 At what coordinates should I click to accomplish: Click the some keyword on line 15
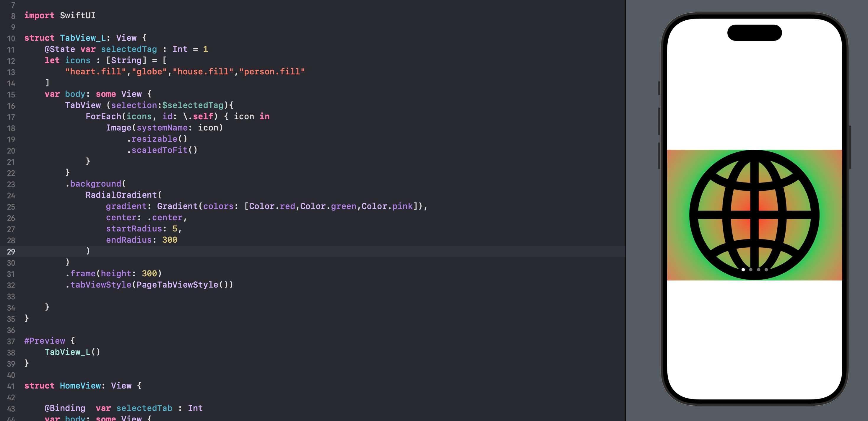point(106,94)
